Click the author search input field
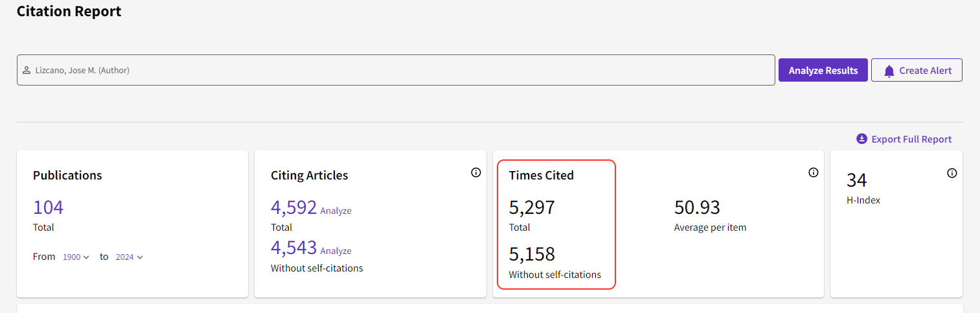Viewport: 980px width, 313px height. coord(395,70)
